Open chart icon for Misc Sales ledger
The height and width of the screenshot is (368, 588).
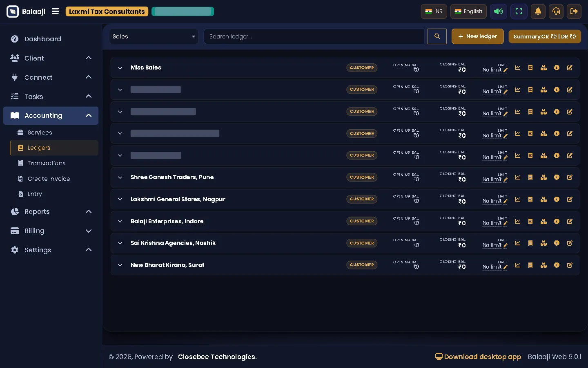click(x=517, y=68)
